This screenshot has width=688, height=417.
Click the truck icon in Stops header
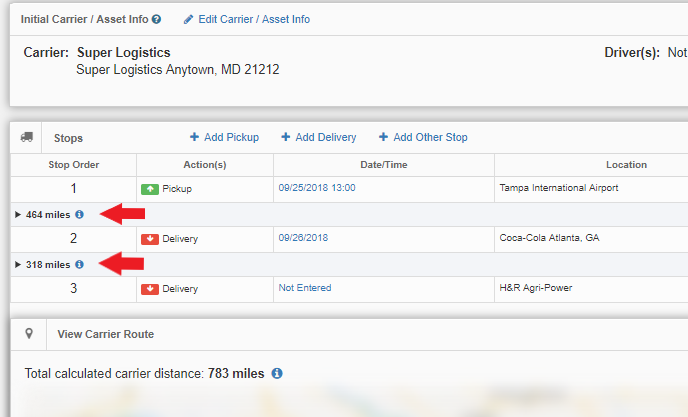coord(27,137)
